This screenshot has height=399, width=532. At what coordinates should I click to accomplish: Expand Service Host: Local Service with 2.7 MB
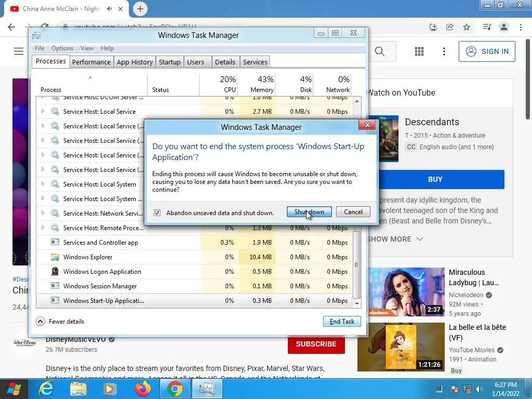pos(43,111)
